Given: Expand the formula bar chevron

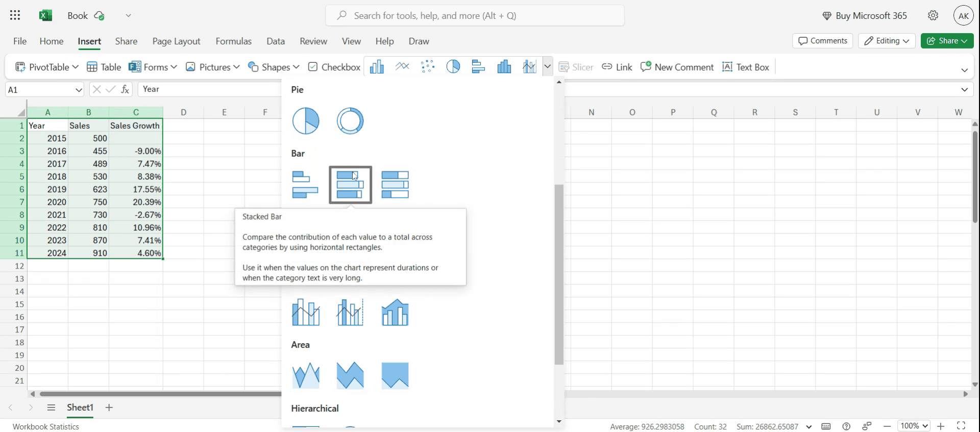Looking at the screenshot, I should point(965,90).
